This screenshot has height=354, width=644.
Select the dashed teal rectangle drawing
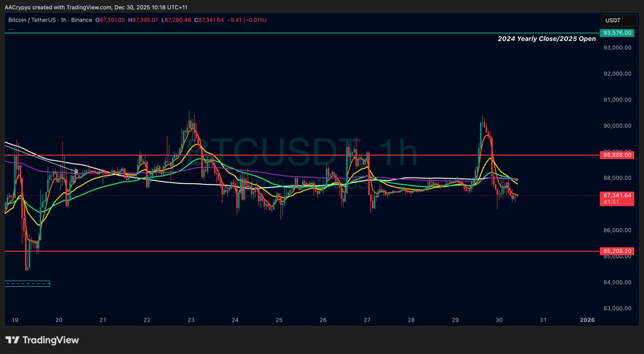point(27,284)
